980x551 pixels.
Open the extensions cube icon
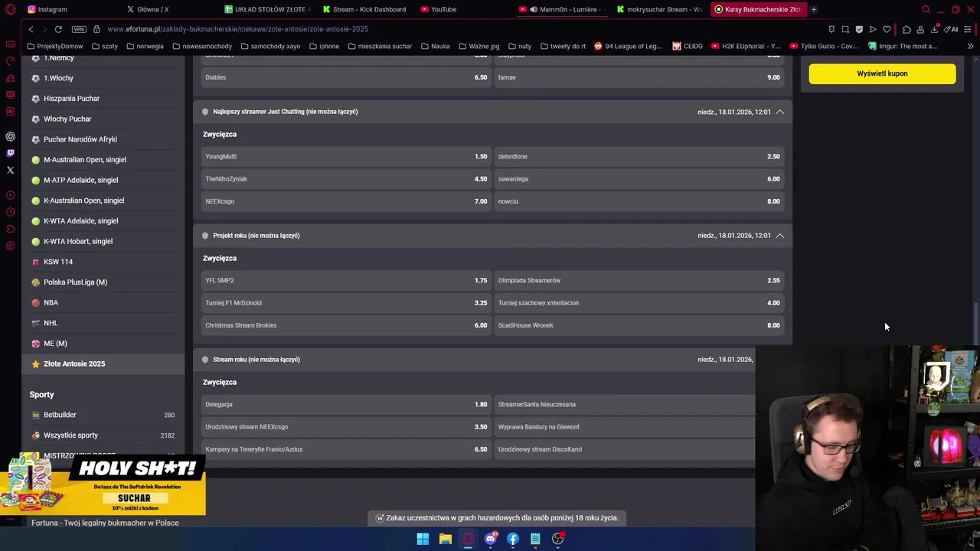(906, 29)
